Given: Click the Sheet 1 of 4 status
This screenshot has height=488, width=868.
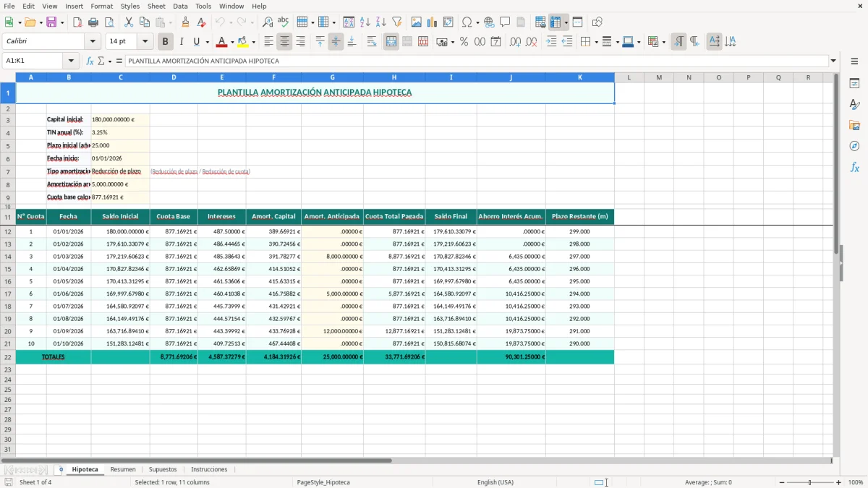Looking at the screenshot, I should coord(35,482).
